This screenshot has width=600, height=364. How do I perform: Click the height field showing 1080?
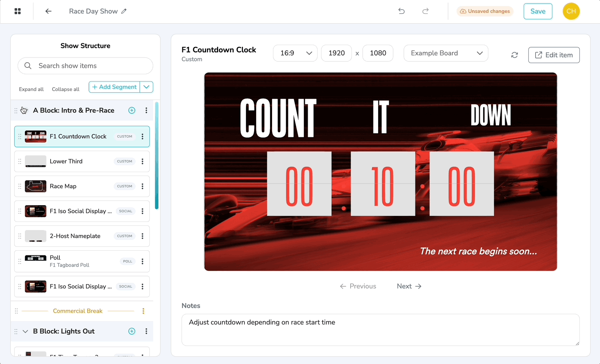click(x=378, y=53)
